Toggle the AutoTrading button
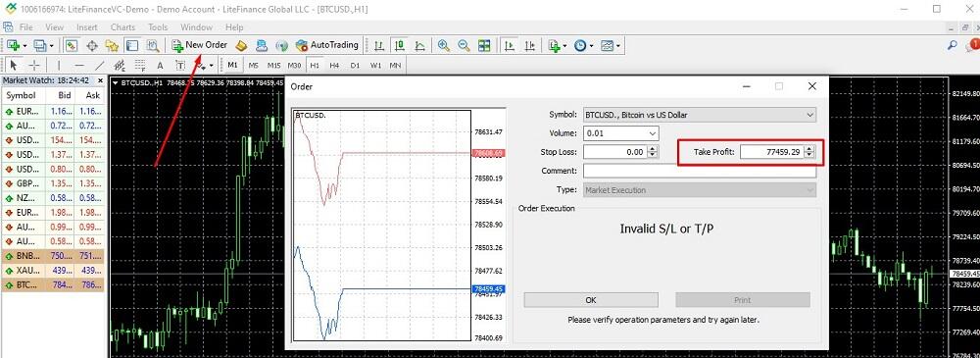The height and width of the screenshot is (358, 980). tap(327, 45)
